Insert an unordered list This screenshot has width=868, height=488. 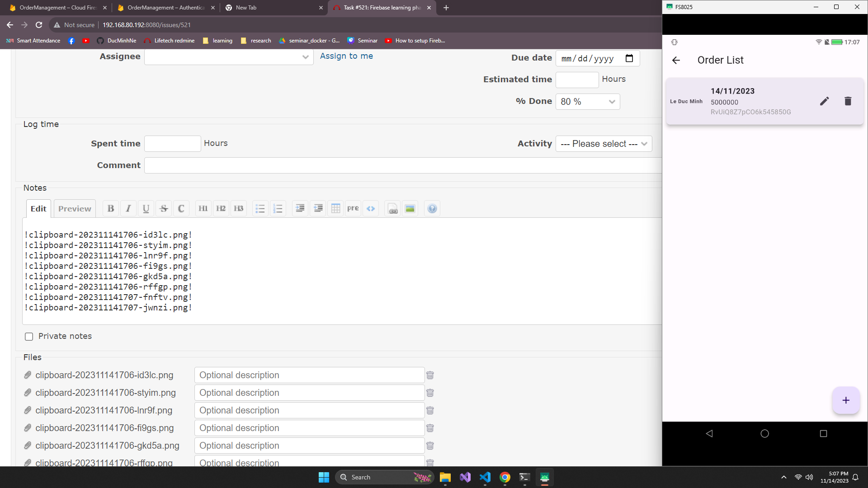click(260, 208)
